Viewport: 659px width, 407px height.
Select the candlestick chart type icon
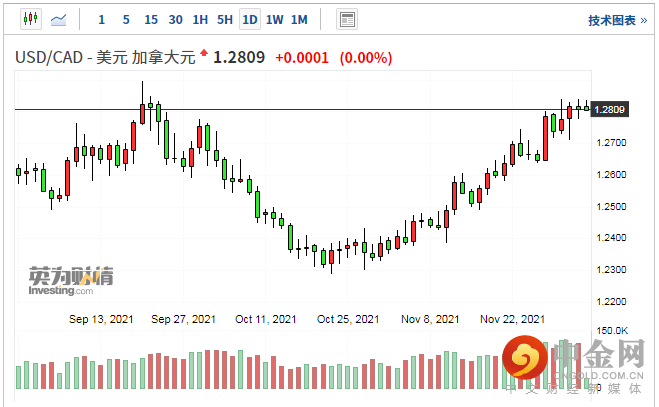click(x=31, y=19)
